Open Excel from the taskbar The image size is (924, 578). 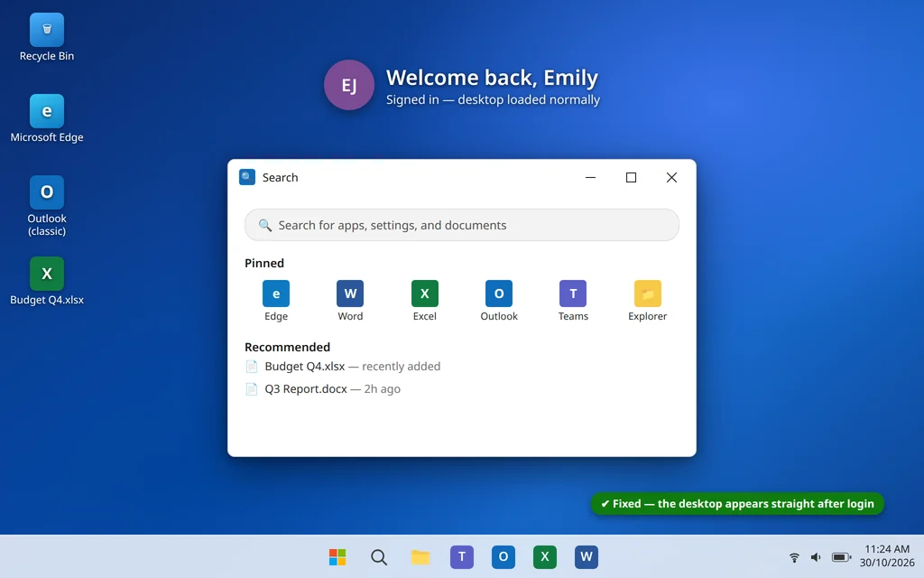(544, 556)
